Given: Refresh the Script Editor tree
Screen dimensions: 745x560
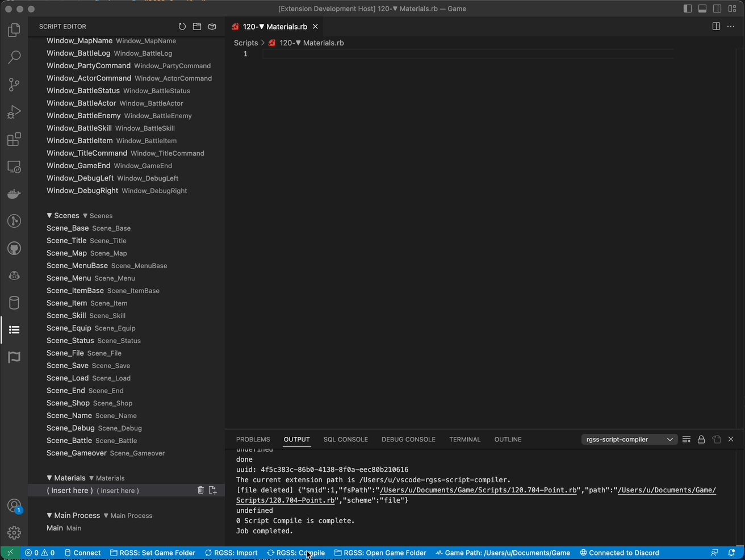Looking at the screenshot, I should 182,26.
